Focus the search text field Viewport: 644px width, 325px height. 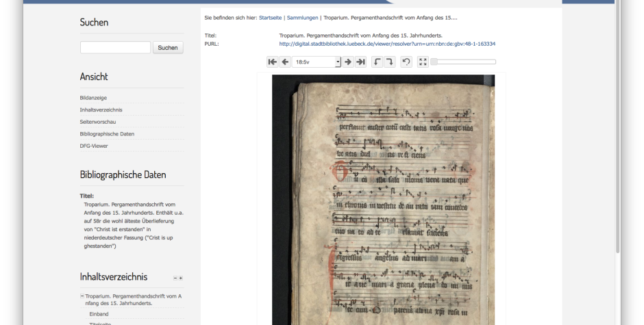tap(115, 48)
